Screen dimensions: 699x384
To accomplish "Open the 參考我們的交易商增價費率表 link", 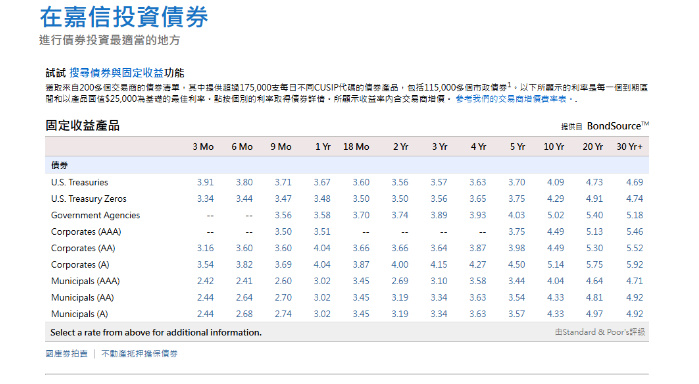I will tap(514, 99).
